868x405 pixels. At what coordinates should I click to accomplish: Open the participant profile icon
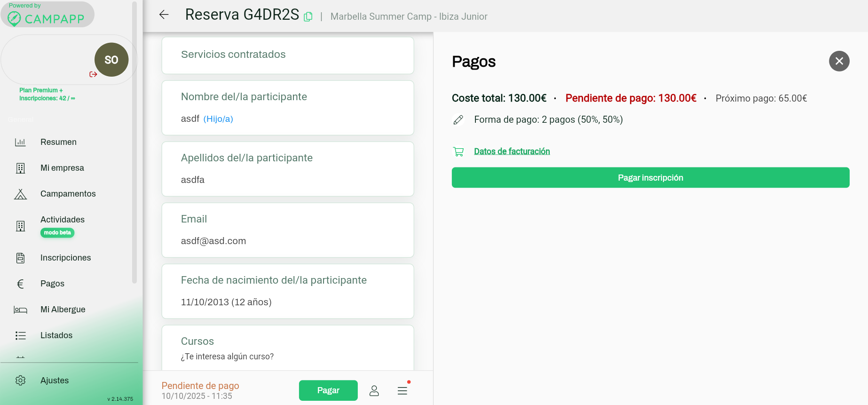pos(374,390)
